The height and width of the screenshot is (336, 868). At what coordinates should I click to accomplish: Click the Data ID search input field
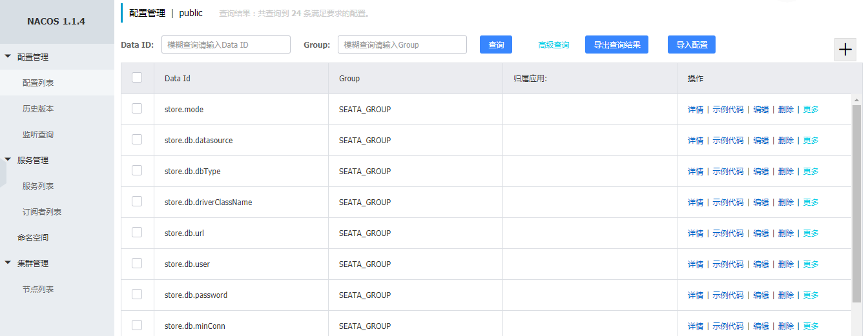click(225, 44)
